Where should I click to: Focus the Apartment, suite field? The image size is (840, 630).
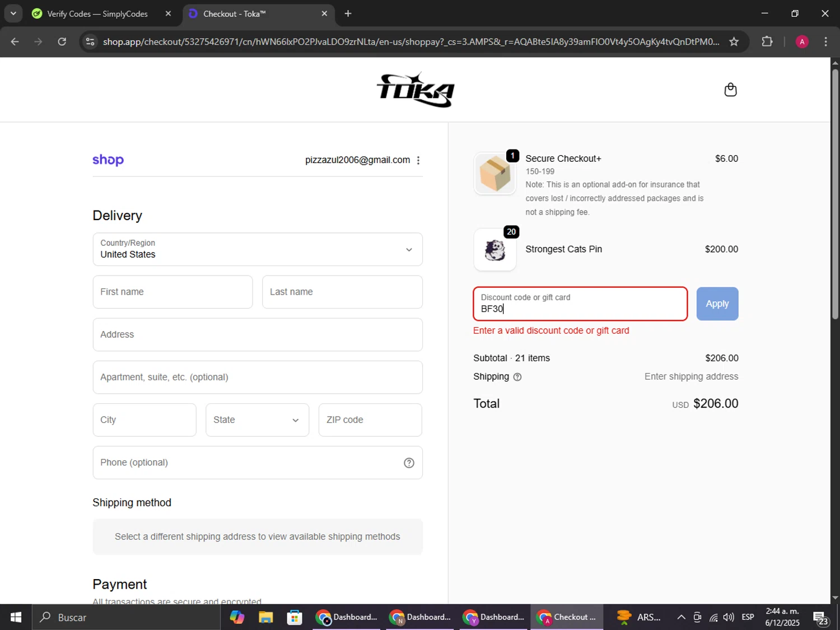pyautogui.click(x=258, y=377)
